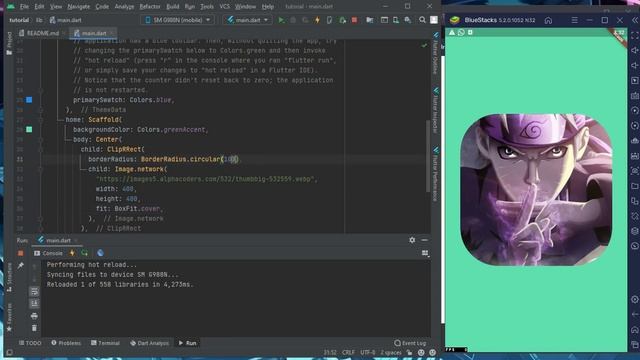Click 2 spaces indent setting in status bar

391,352
